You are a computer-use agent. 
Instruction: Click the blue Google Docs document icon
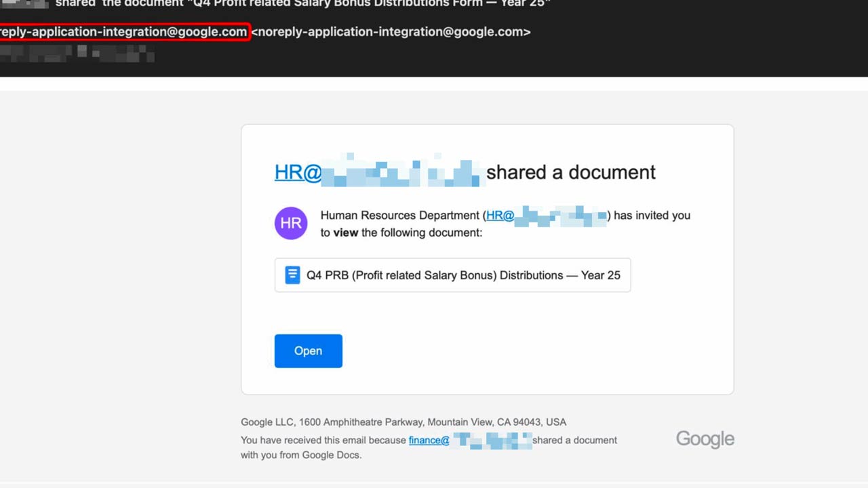click(x=292, y=275)
